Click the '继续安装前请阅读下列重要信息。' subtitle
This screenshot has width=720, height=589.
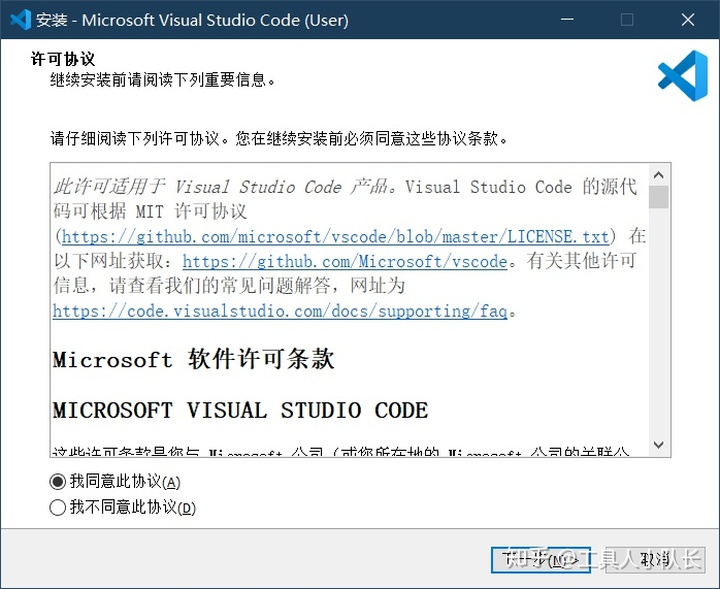163,80
